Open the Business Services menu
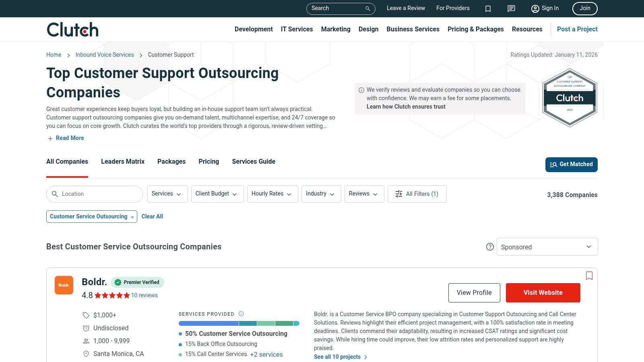This screenshot has height=362, width=644. (413, 29)
